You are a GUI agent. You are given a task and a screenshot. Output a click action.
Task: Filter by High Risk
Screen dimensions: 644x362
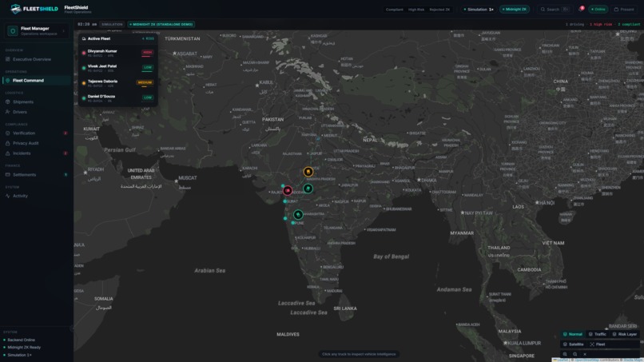[416, 10]
